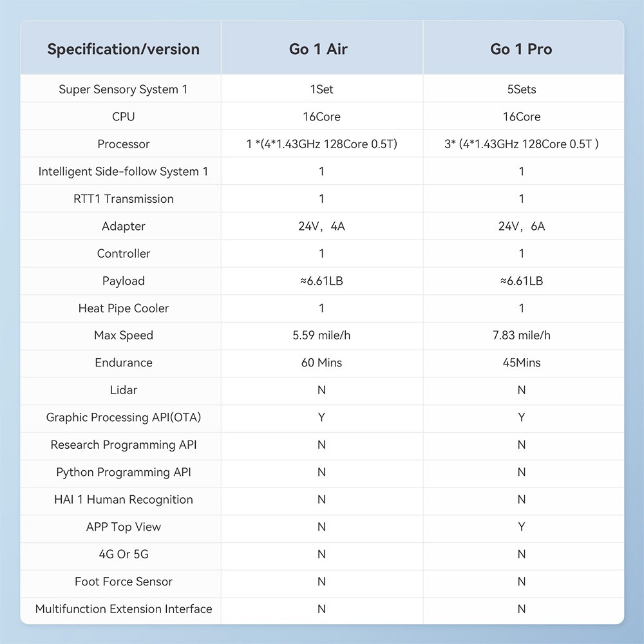
Task: Select the Foot Force Sensor label
Action: pos(123,582)
